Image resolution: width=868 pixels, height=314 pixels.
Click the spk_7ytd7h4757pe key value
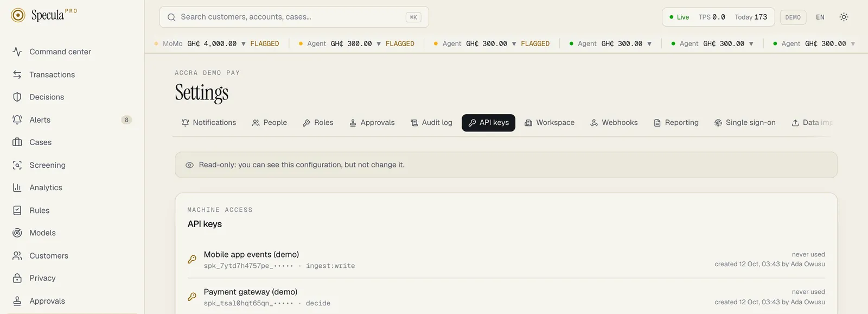[248, 266]
